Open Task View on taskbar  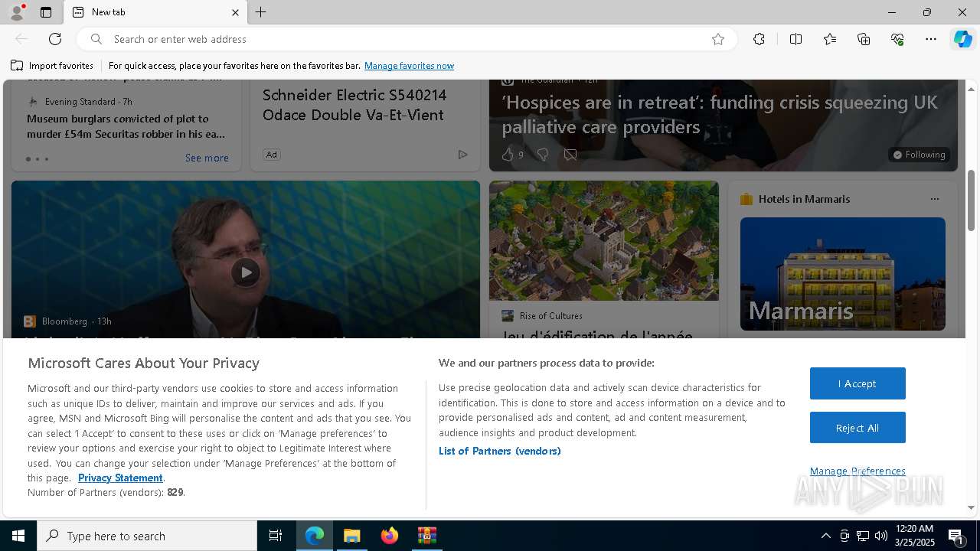(x=276, y=536)
